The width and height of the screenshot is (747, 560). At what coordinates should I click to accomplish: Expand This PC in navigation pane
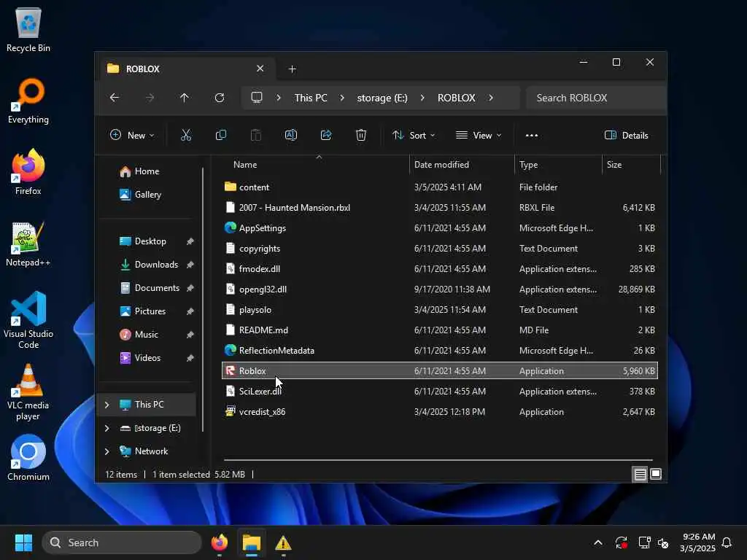coord(107,405)
